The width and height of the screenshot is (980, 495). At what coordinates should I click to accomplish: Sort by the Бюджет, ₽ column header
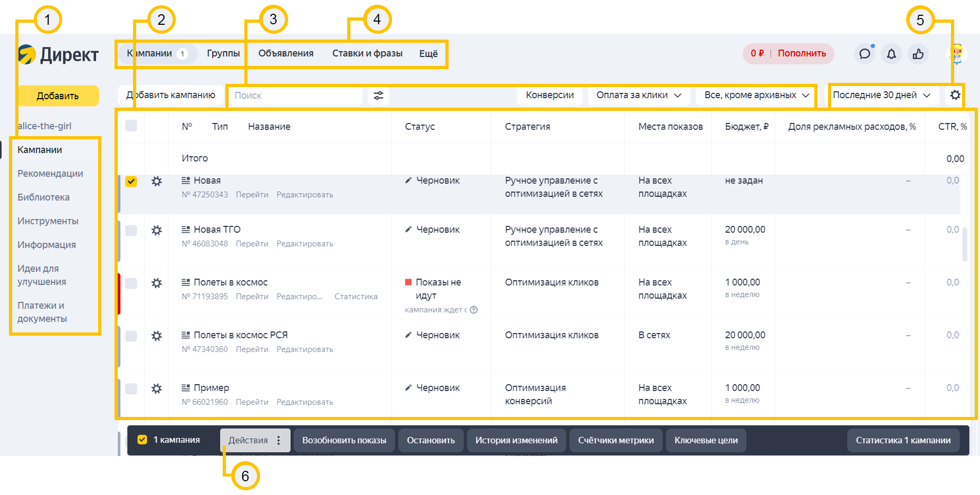[x=746, y=127]
